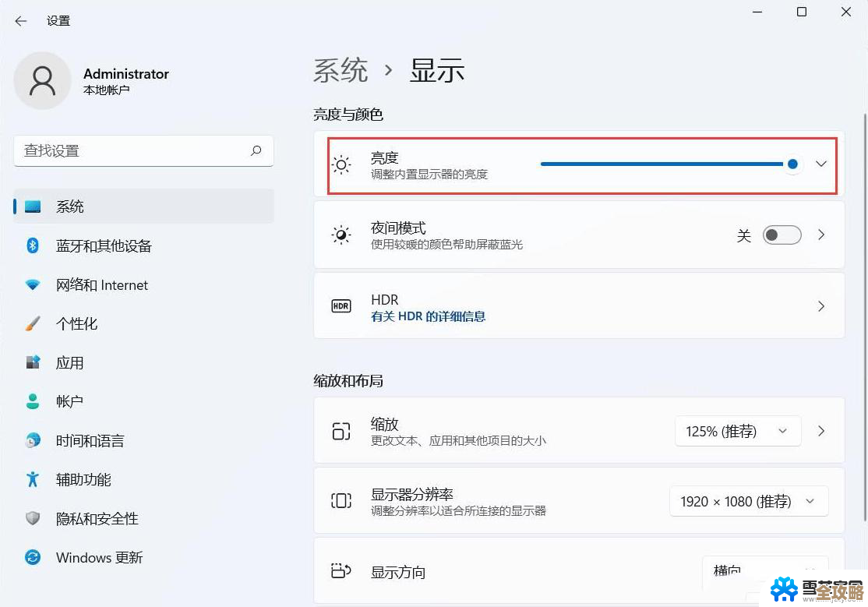
Task: Expand the 亮度 brightness row chevron
Action: coord(820,164)
